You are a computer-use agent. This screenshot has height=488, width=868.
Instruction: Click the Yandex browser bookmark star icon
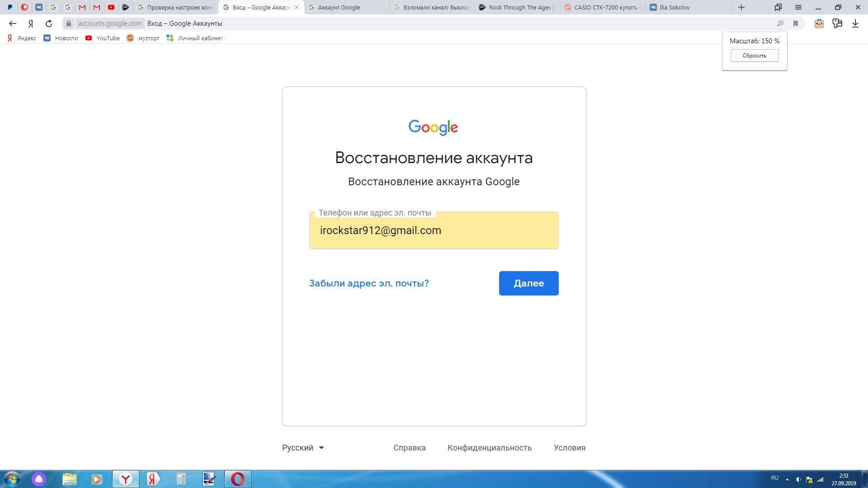(x=795, y=23)
